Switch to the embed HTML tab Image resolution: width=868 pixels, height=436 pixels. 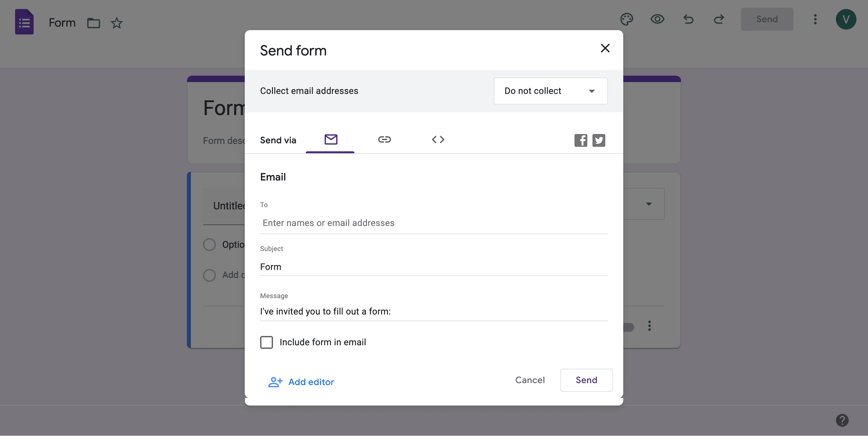click(438, 139)
